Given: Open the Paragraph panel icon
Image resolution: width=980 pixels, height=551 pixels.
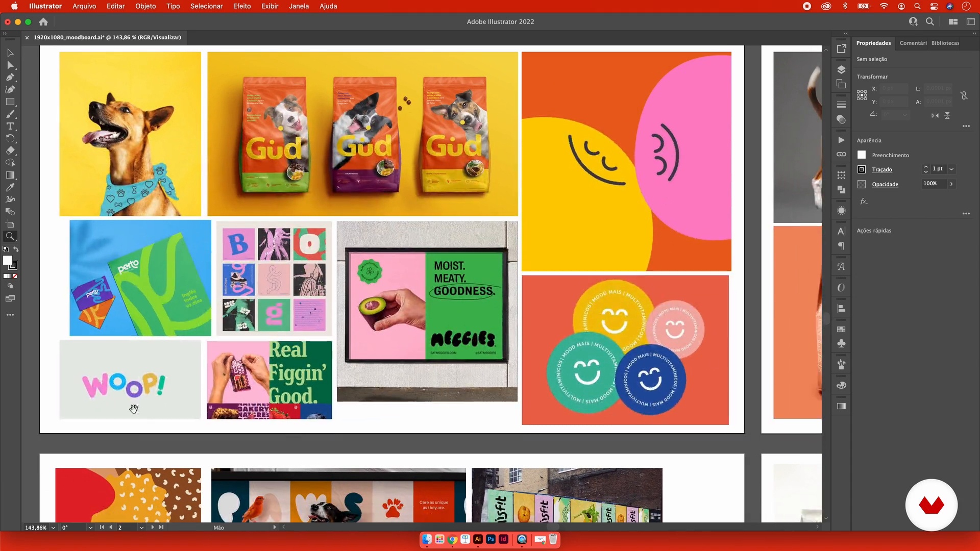Looking at the screenshot, I should 842,246.
